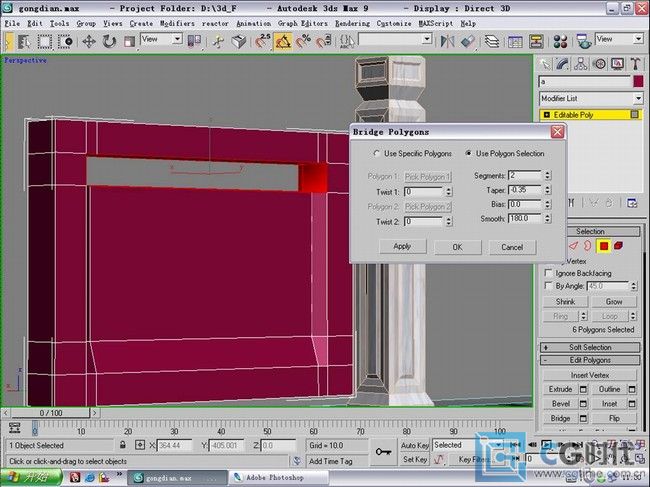
Task: Select the Use Specific Polygons radio button
Action: pyautogui.click(x=376, y=153)
